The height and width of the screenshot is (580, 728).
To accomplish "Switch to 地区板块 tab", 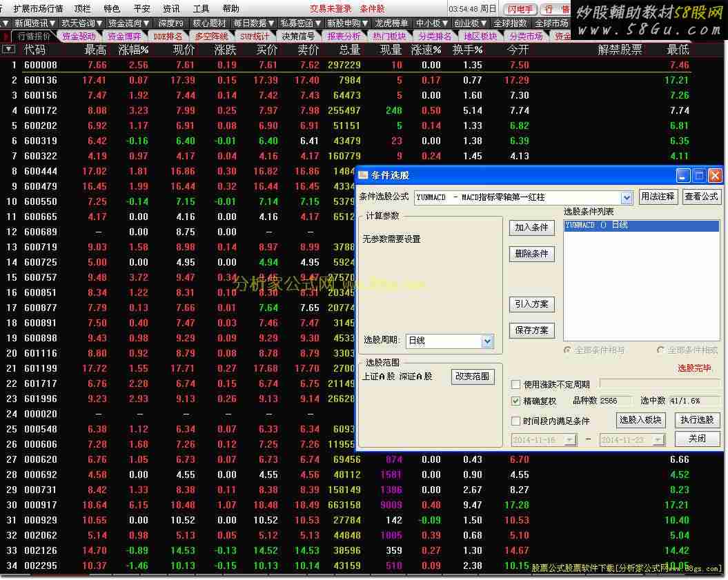I will (x=480, y=36).
